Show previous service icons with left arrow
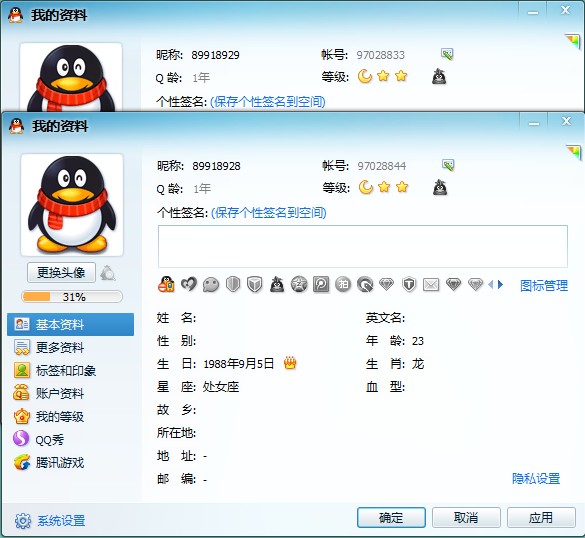This screenshot has width=585, height=538. [x=491, y=285]
